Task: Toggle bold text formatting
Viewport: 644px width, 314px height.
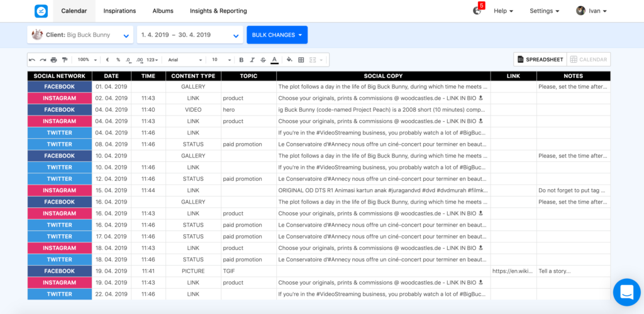Action: pyautogui.click(x=241, y=60)
